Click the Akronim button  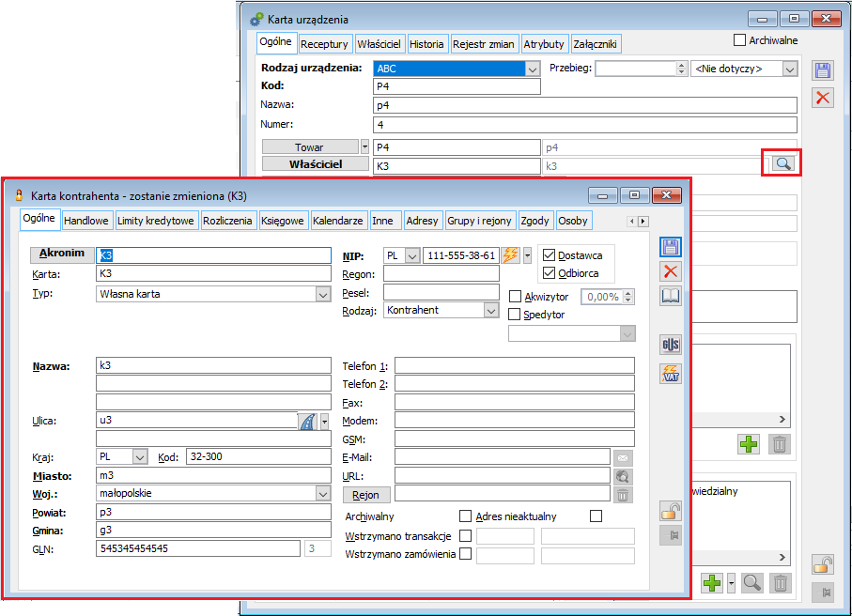coord(61,254)
